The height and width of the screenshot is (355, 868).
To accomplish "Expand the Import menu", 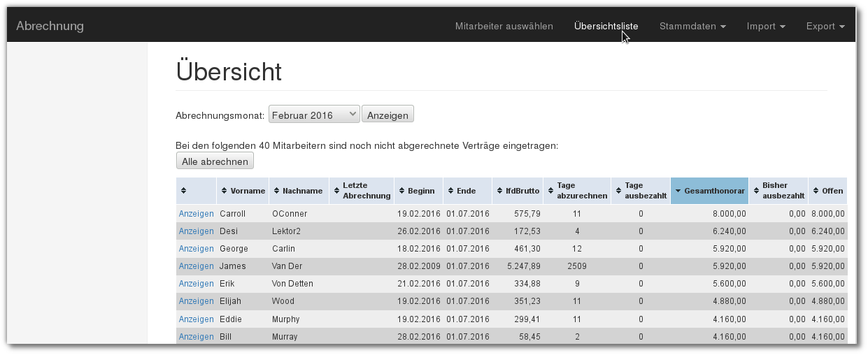I will click(766, 27).
